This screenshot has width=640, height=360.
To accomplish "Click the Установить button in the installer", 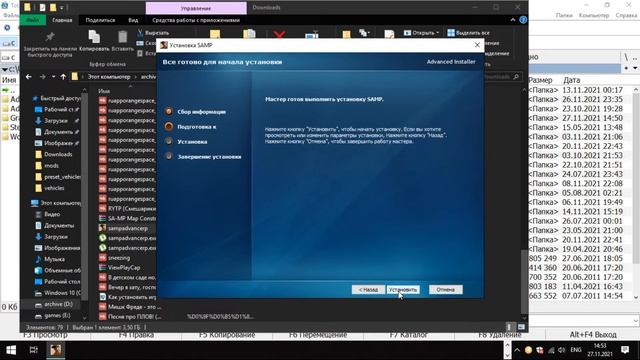I will pos(403,289).
